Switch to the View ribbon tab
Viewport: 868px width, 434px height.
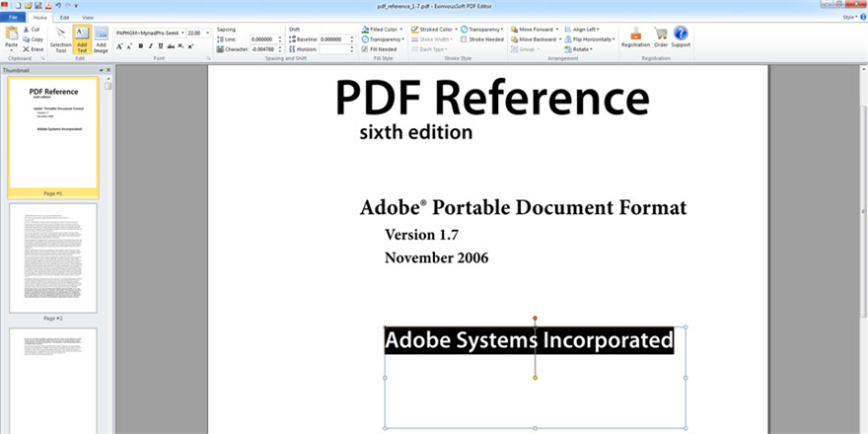[88, 18]
